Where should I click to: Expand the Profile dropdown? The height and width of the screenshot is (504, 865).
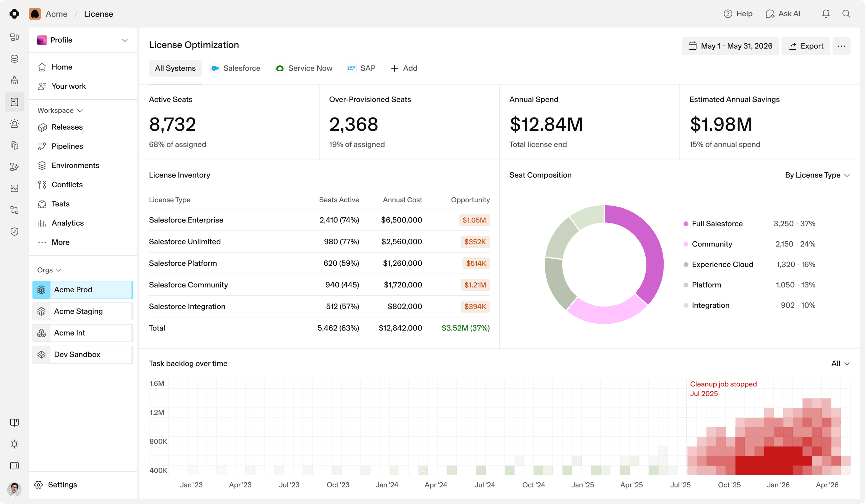coord(83,40)
